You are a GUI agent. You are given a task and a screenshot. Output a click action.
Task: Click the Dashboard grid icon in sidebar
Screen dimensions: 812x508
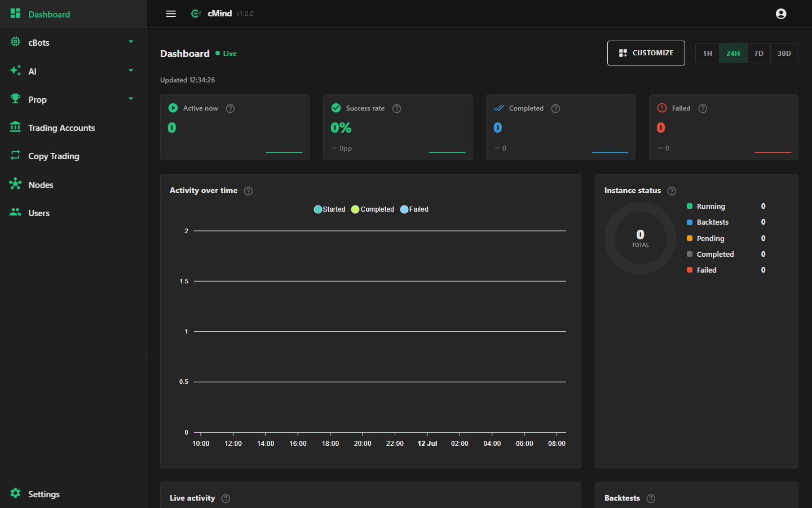click(15, 14)
